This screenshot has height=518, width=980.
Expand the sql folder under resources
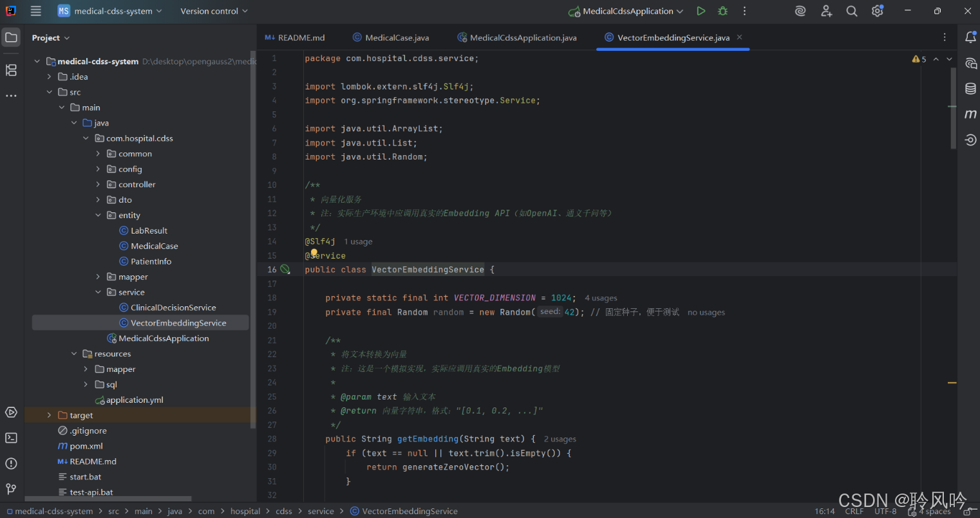[86, 385]
